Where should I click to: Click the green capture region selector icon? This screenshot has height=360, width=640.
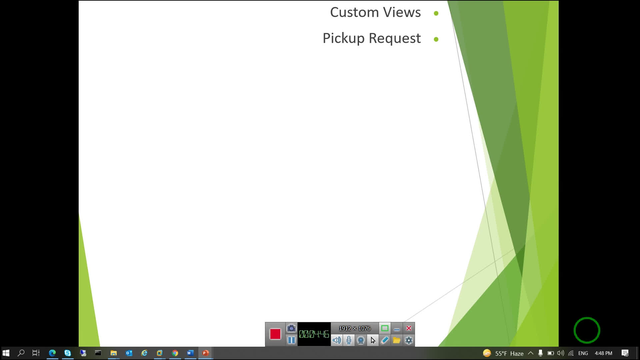(384, 328)
